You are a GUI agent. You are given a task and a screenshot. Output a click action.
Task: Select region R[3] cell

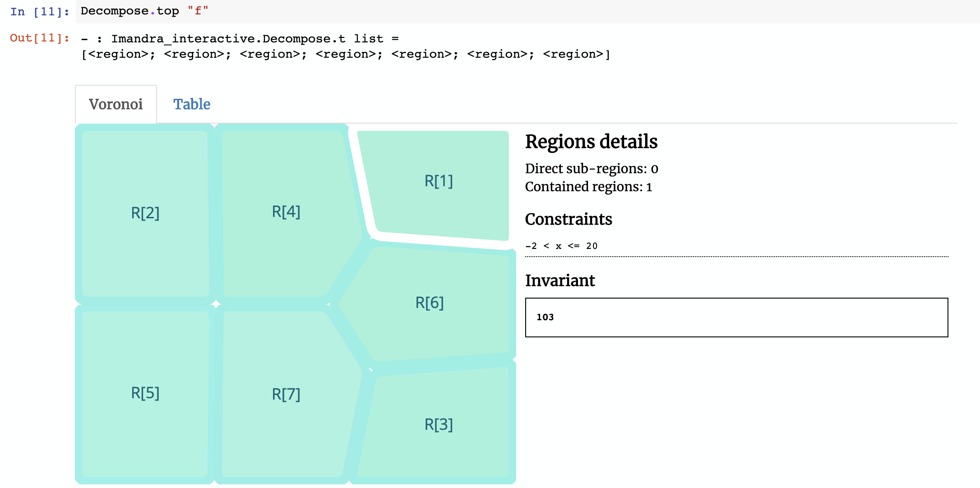[438, 424]
